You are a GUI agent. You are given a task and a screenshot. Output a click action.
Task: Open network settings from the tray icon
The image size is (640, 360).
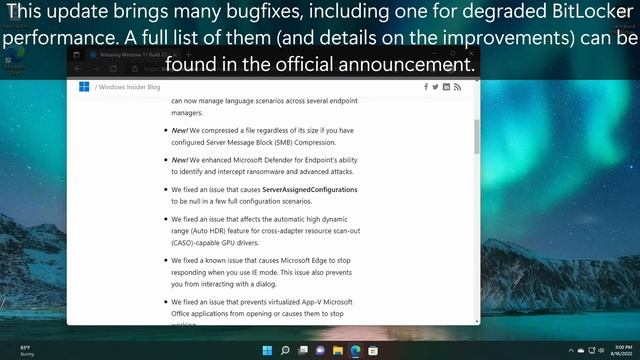[591, 351]
